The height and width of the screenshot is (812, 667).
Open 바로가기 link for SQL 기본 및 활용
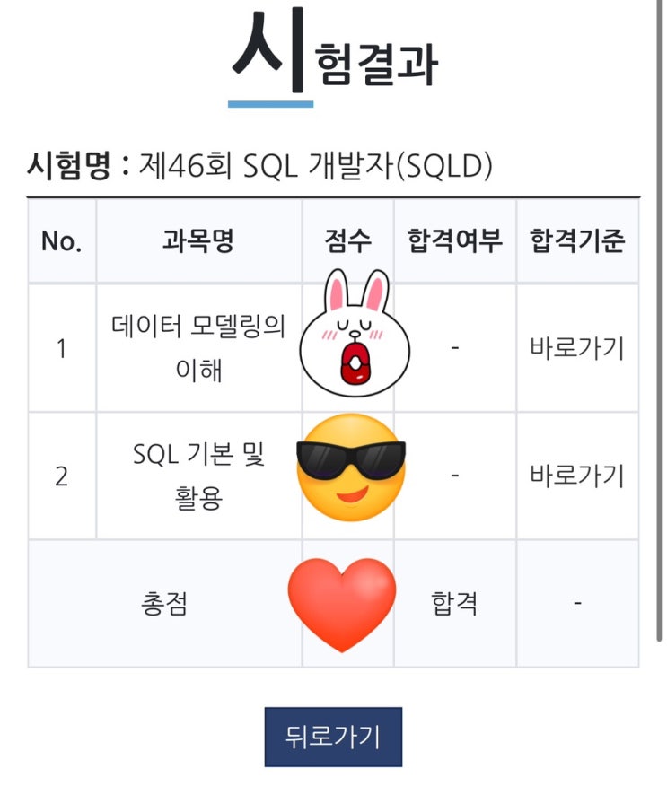click(576, 476)
